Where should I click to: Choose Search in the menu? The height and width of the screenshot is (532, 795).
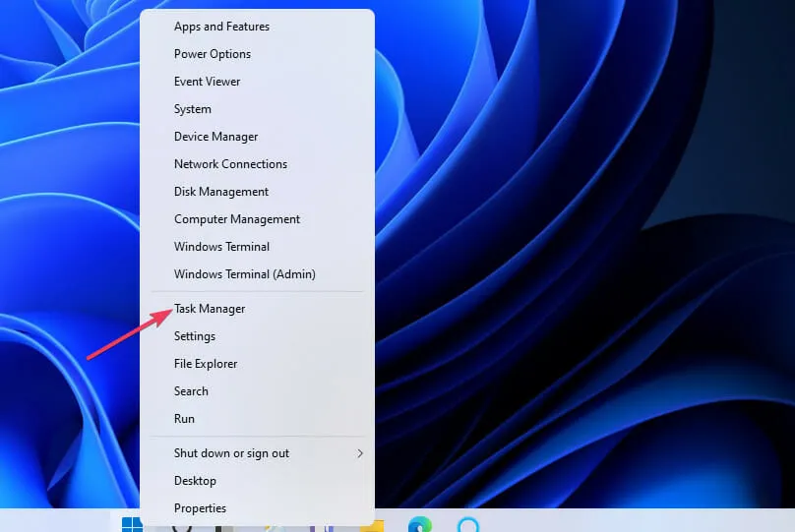[191, 391]
